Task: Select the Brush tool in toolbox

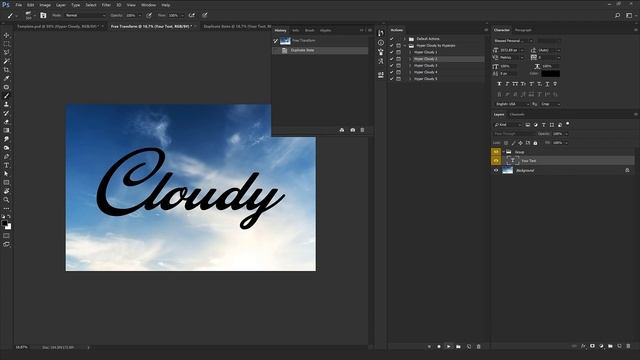Action: (x=6, y=96)
